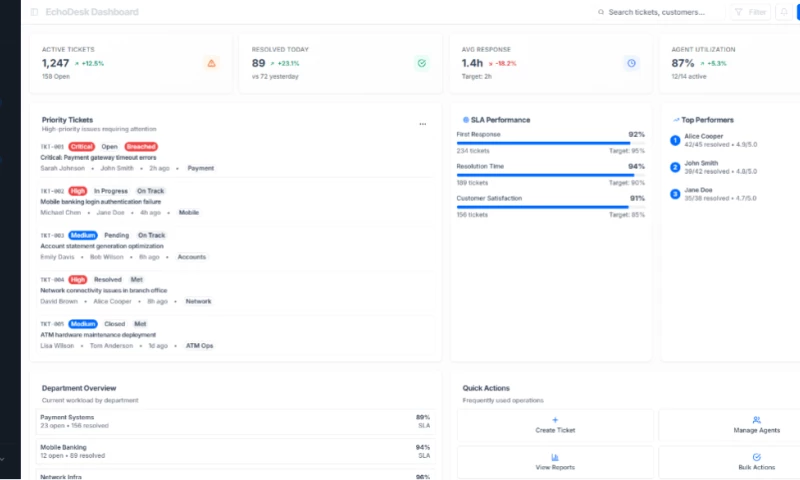The image size is (800, 480).
Task: Open the Priority Tickets three-dot menu
Action: point(422,124)
